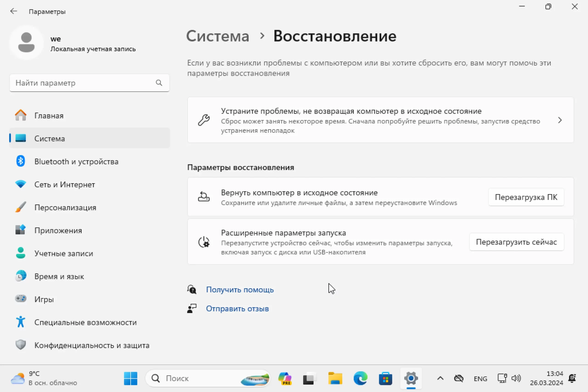The width and height of the screenshot is (588, 392).
Task: Open Сеть и Интернет settings
Action: (x=65, y=184)
